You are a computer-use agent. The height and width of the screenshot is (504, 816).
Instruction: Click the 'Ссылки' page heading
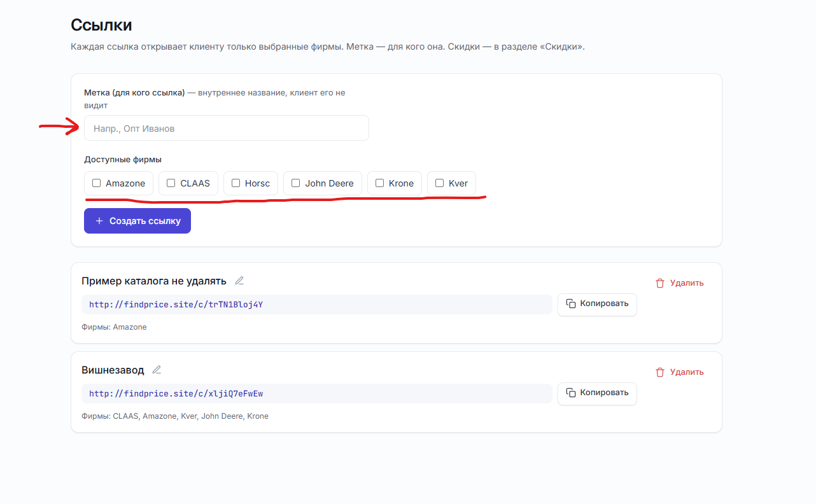click(101, 25)
